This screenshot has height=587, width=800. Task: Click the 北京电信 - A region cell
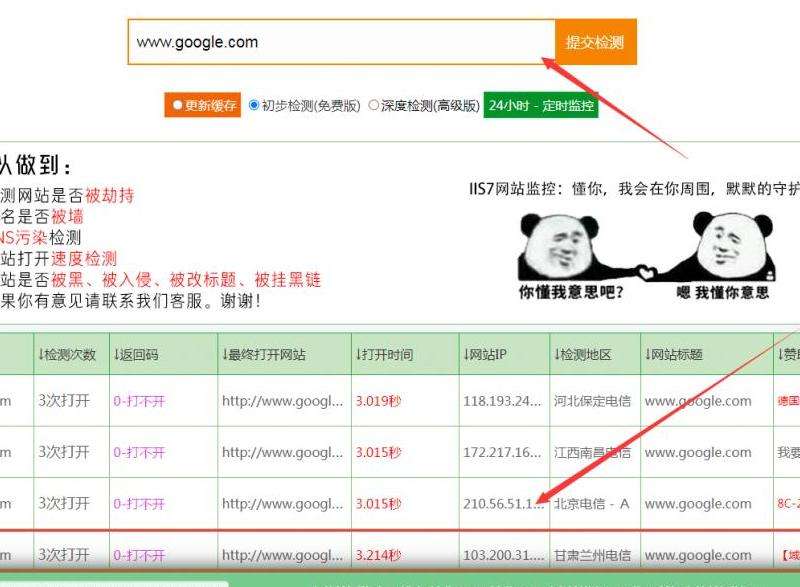(x=591, y=503)
